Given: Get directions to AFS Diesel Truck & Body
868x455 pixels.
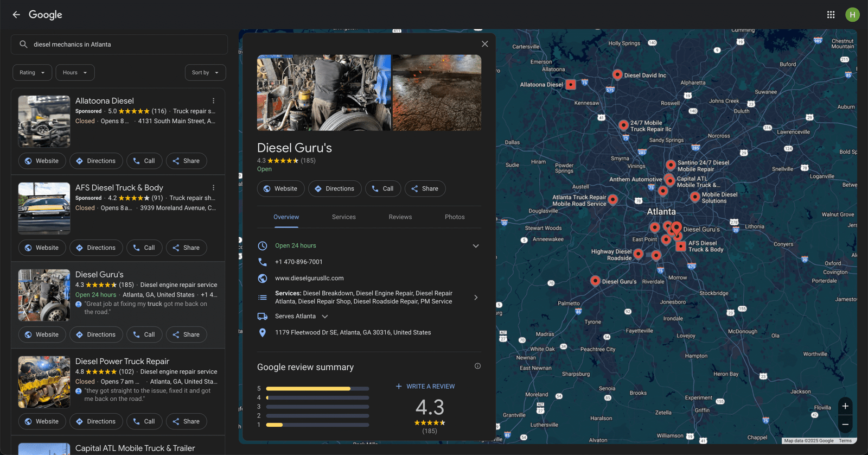Looking at the screenshot, I should pos(96,248).
